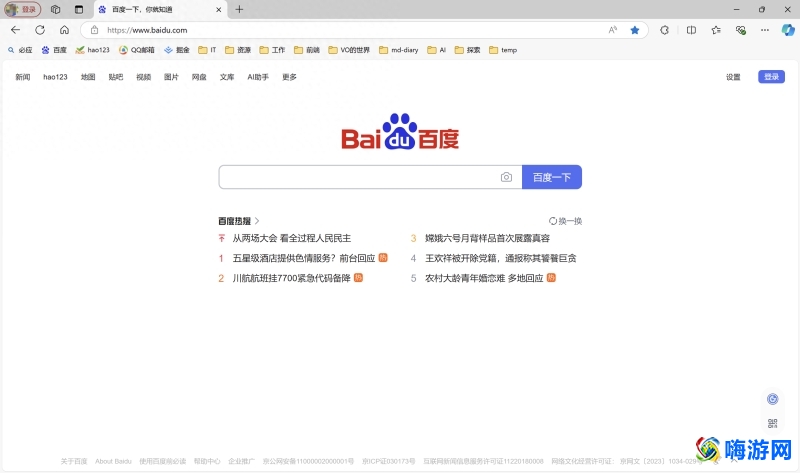Screen dimensions: 800x473
Task: Open 设置 at page top right
Action: [733, 77]
